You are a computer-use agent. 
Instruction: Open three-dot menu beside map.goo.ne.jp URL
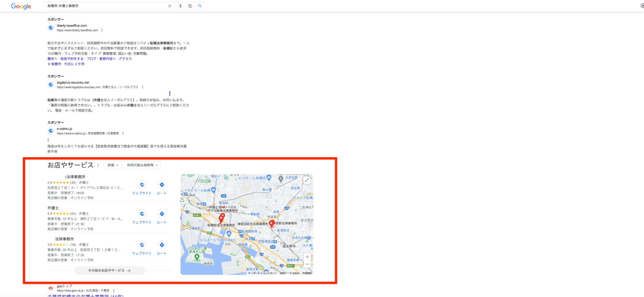[x=114, y=291]
